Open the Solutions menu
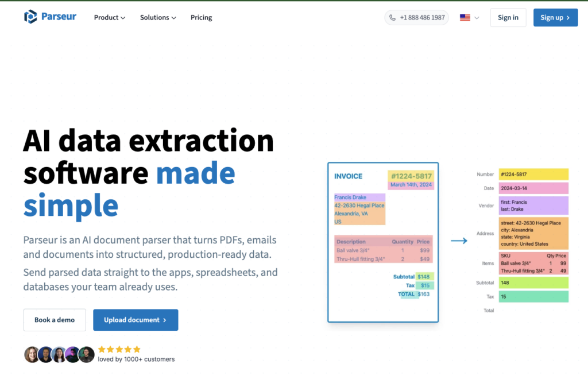The height and width of the screenshot is (383, 588). (x=158, y=18)
